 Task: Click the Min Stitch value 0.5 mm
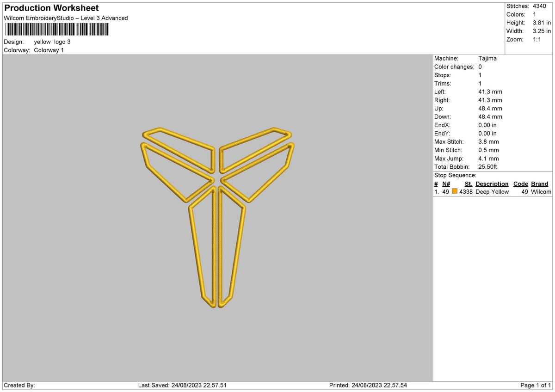[x=488, y=150]
